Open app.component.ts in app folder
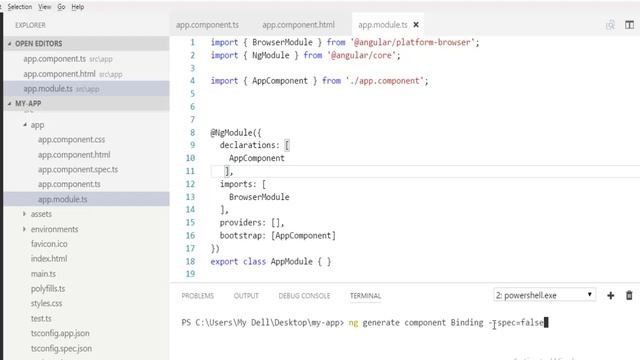640x360 pixels. click(69, 184)
